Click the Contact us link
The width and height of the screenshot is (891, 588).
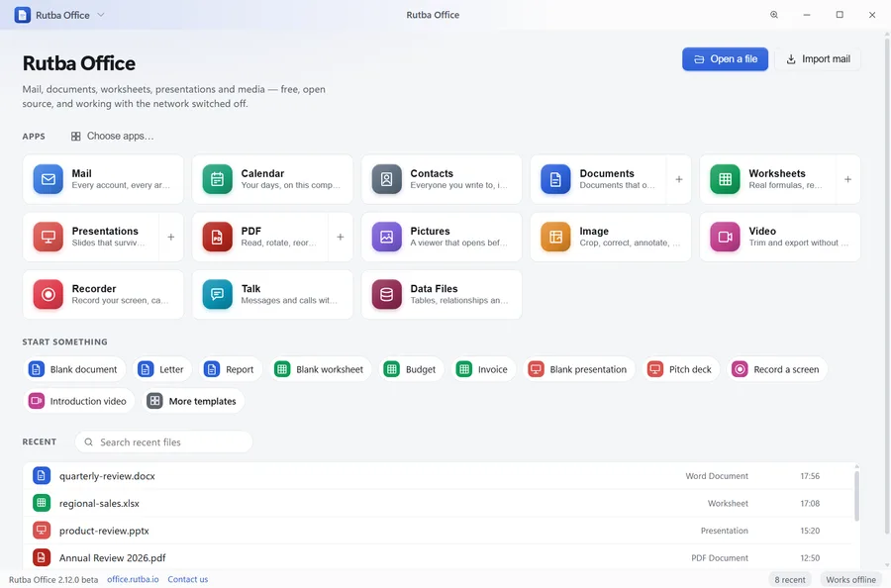(187, 579)
